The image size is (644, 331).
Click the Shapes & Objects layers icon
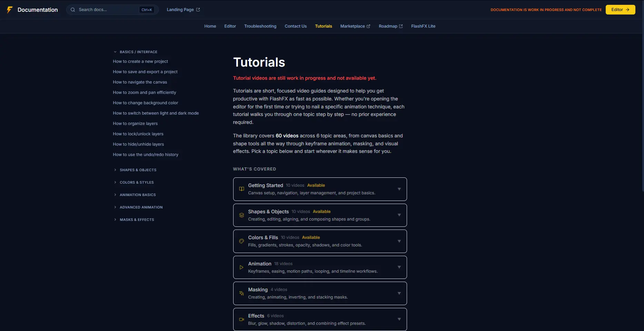click(241, 215)
